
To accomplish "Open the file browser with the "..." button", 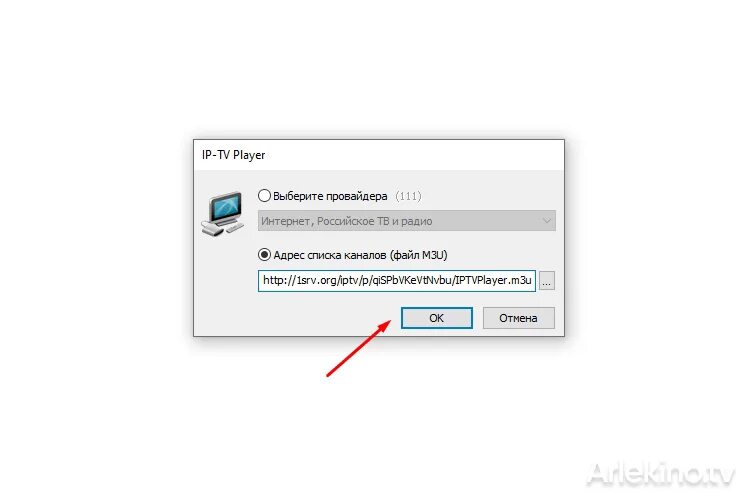I will 547,281.
